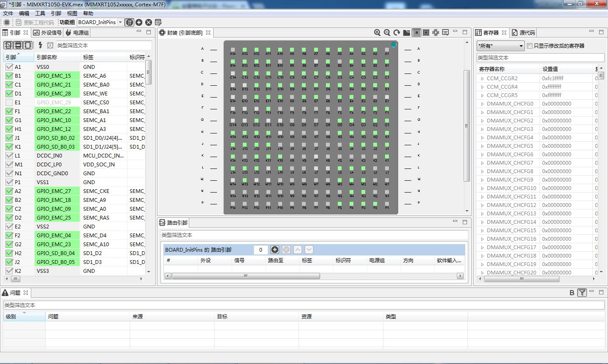The image size is (608, 364).
Task: Toggle checkbox for pin J1
Action: [9, 138]
